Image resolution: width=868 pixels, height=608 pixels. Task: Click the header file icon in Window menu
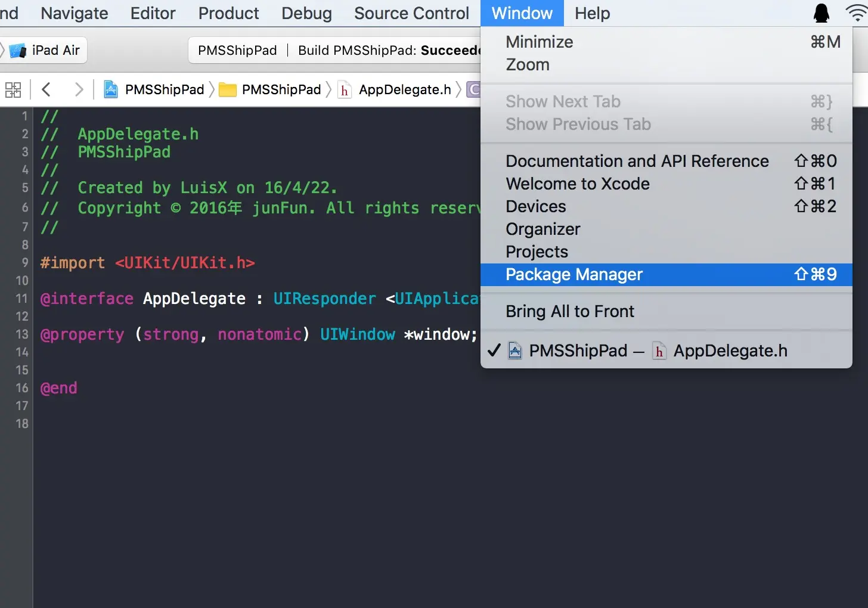pyautogui.click(x=659, y=350)
